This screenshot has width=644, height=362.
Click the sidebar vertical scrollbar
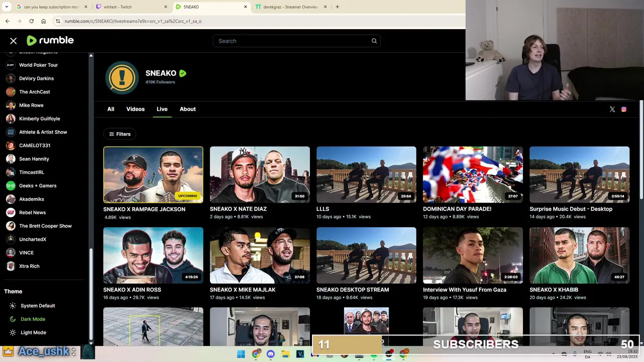(x=91, y=293)
